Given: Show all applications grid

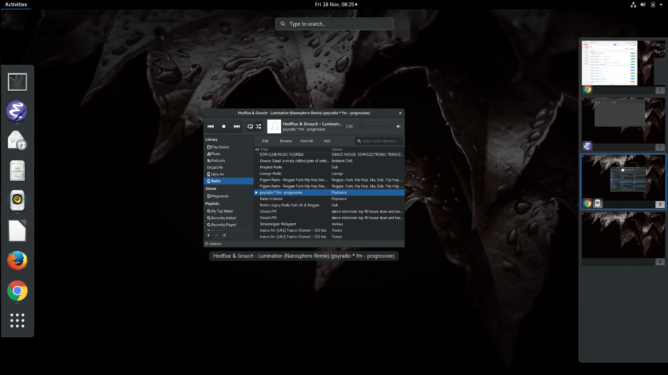Looking at the screenshot, I should [x=17, y=320].
